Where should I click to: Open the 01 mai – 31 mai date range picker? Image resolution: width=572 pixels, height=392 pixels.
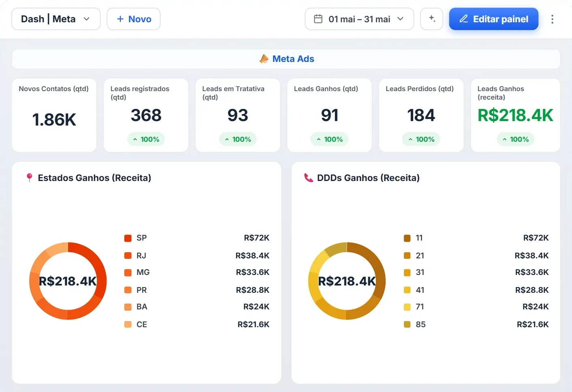[x=359, y=19]
